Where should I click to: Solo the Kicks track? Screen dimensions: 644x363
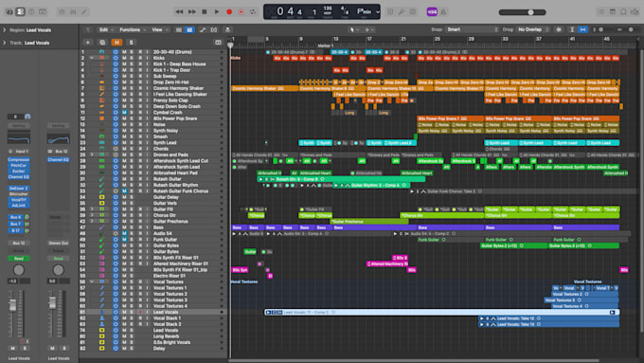pos(132,58)
